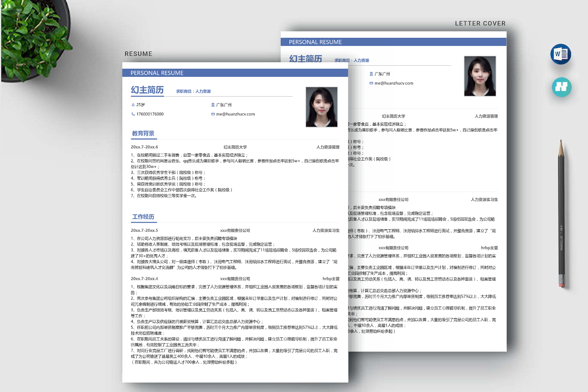The width and height of the screenshot is (588, 392).
Task: Click the 25岁 age text
Action: point(141,105)
